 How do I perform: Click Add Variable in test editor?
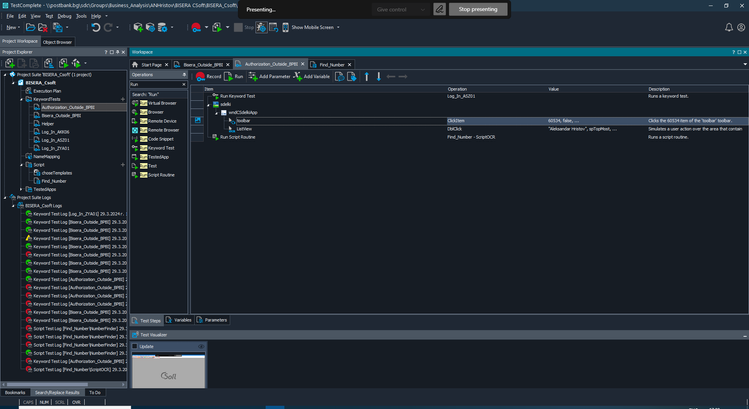tap(312, 76)
